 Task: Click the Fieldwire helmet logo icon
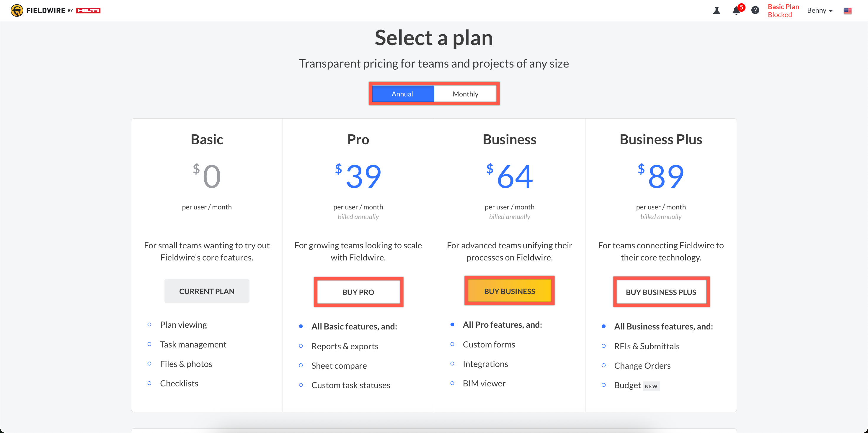tap(17, 10)
